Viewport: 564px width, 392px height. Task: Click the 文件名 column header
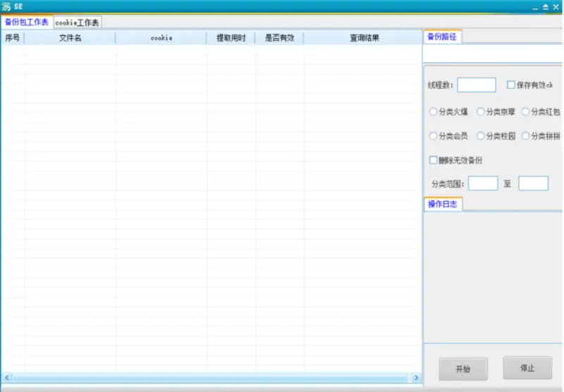click(x=70, y=38)
